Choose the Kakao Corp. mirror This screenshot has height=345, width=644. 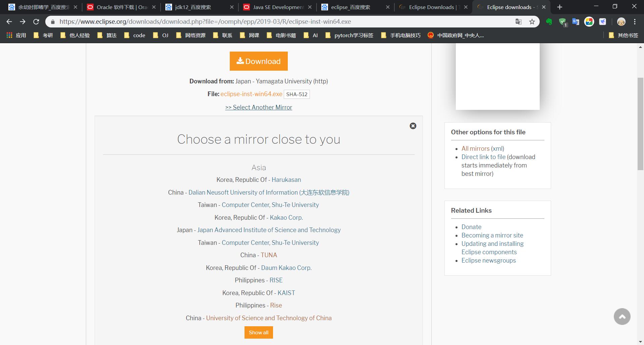point(286,217)
